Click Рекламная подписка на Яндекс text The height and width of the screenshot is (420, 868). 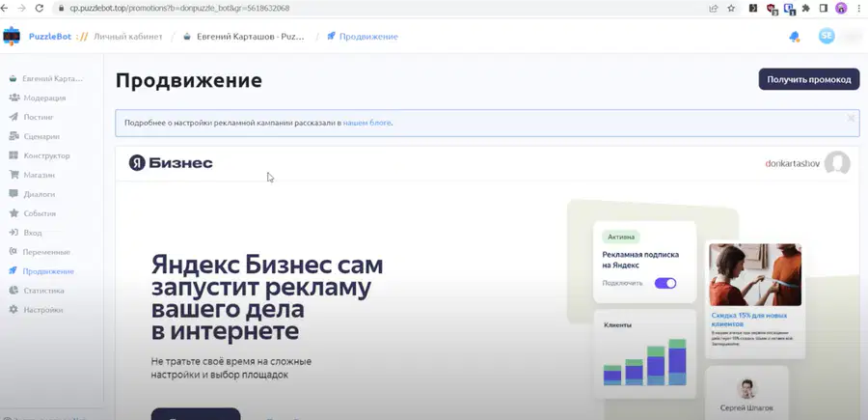pos(640,260)
